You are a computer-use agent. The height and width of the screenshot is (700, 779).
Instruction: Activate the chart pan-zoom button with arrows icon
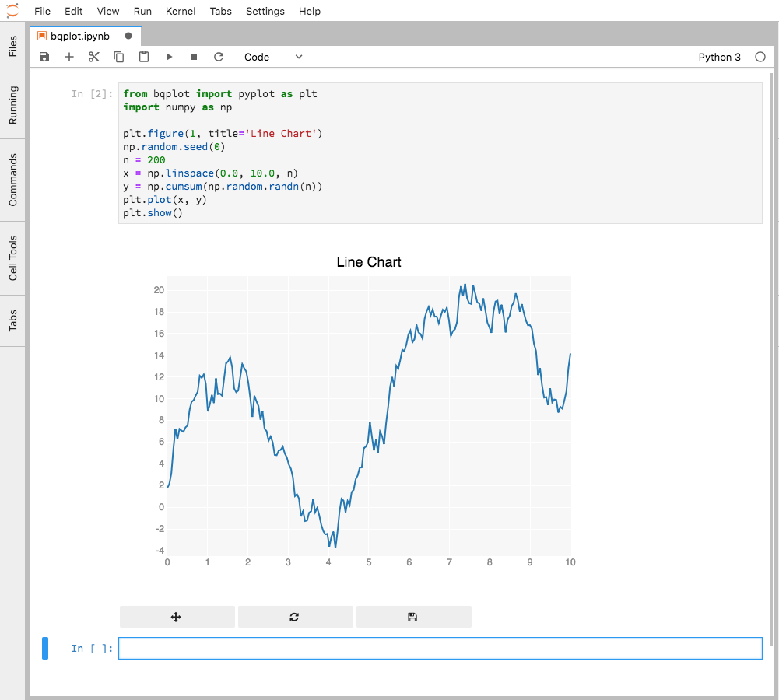[x=177, y=617]
